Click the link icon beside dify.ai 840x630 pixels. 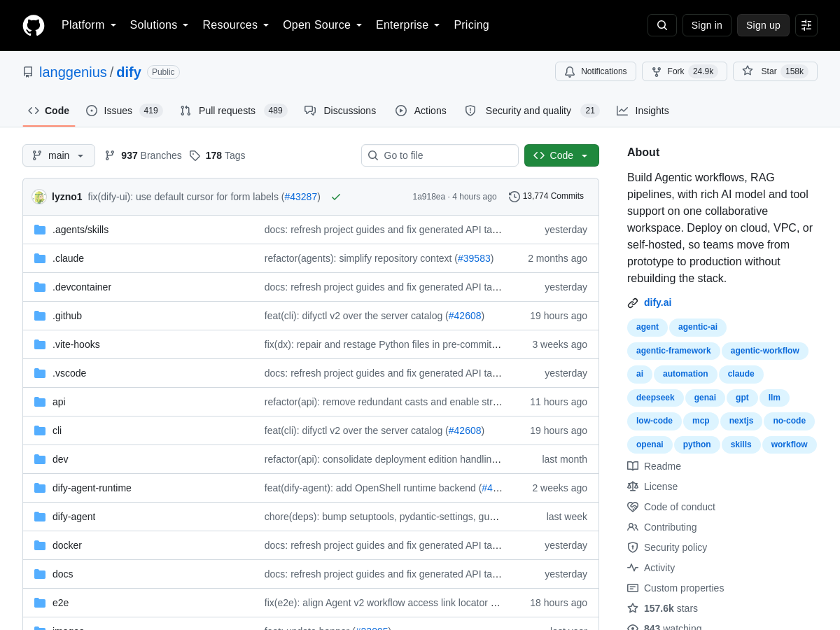pos(633,303)
